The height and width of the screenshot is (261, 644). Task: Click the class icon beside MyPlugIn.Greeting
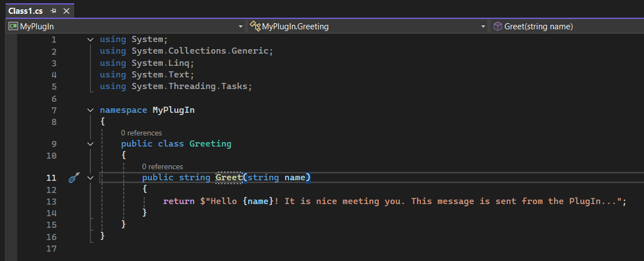(x=255, y=26)
